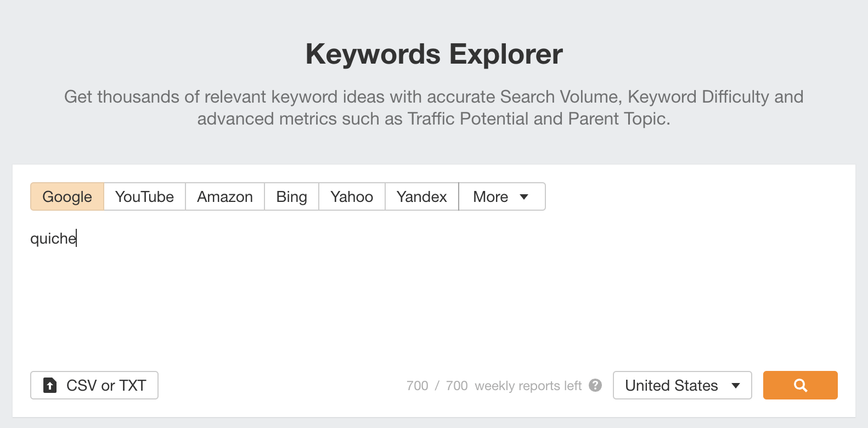Expand the More menu for additional engines

point(501,196)
